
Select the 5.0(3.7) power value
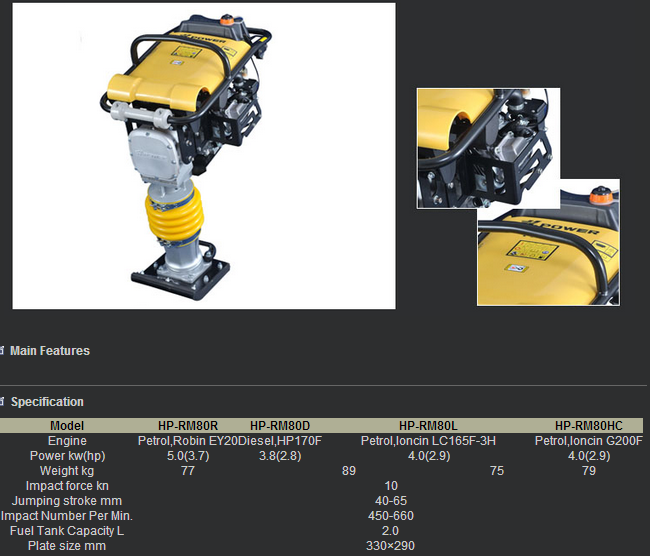pos(188,456)
